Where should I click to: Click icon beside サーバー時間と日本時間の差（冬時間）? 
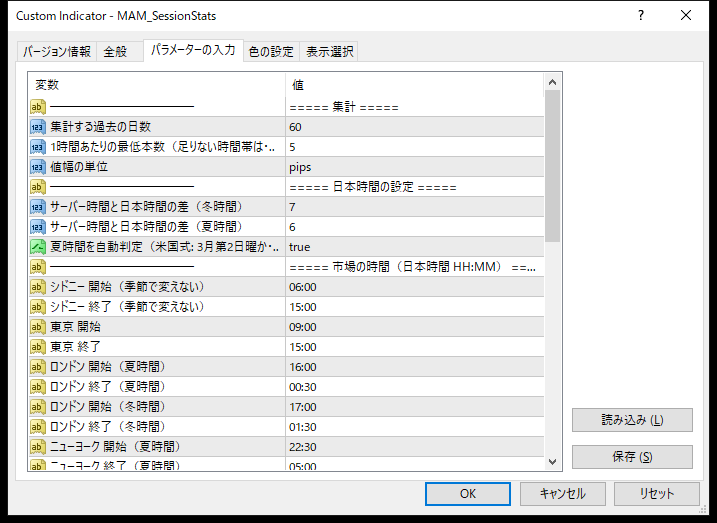point(38,207)
